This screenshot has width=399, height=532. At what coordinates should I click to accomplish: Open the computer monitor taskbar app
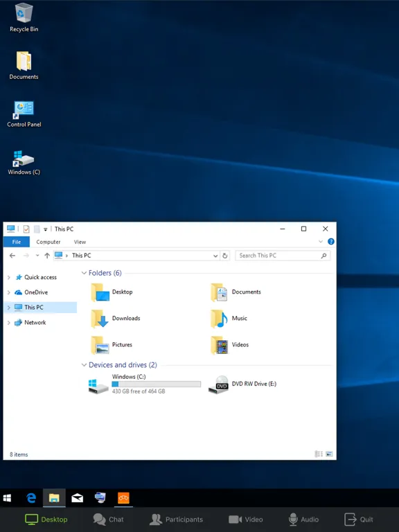[x=100, y=498]
